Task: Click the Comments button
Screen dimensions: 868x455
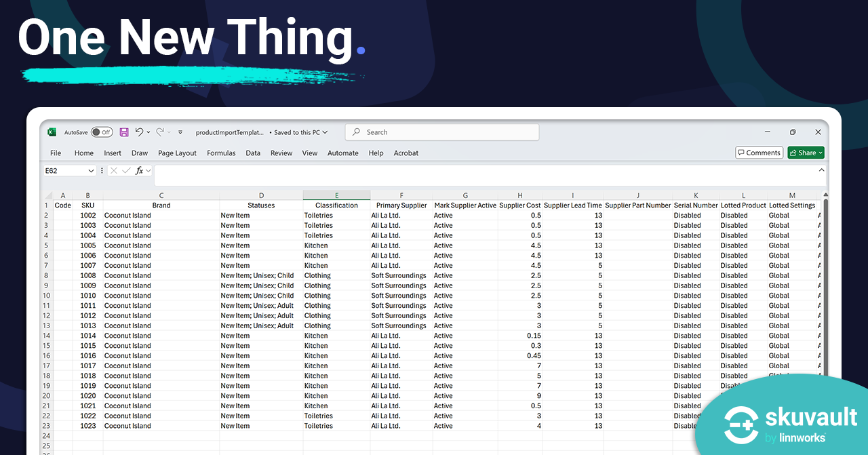Action: tap(759, 153)
